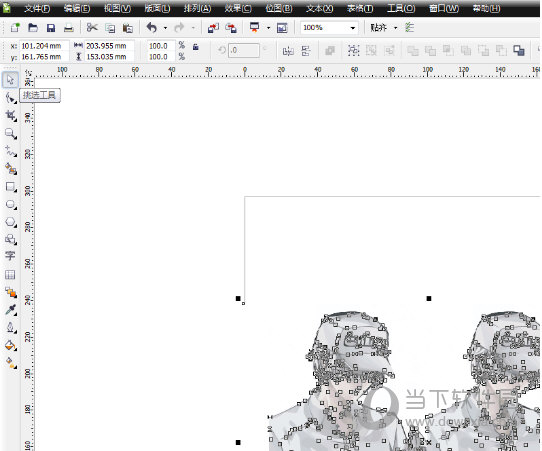542x451 pixels.
Task: Open the 帮助(H) menu
Action: (486, 8)
